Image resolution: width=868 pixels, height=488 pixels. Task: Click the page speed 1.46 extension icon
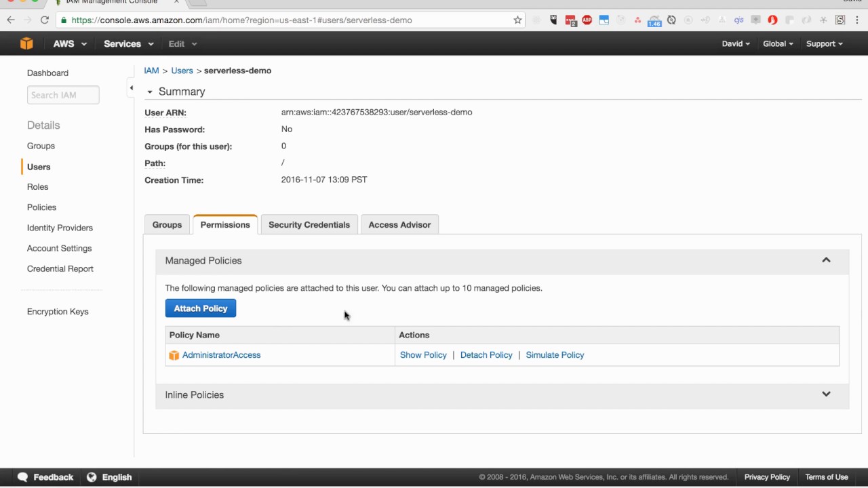(654, 21)
